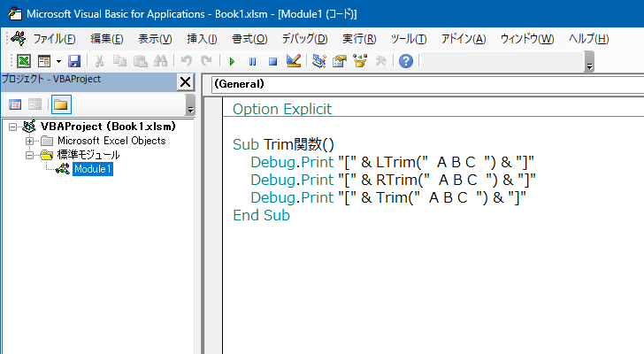
Task: Open the 挿入(I) menu
Action: (202, 39)
